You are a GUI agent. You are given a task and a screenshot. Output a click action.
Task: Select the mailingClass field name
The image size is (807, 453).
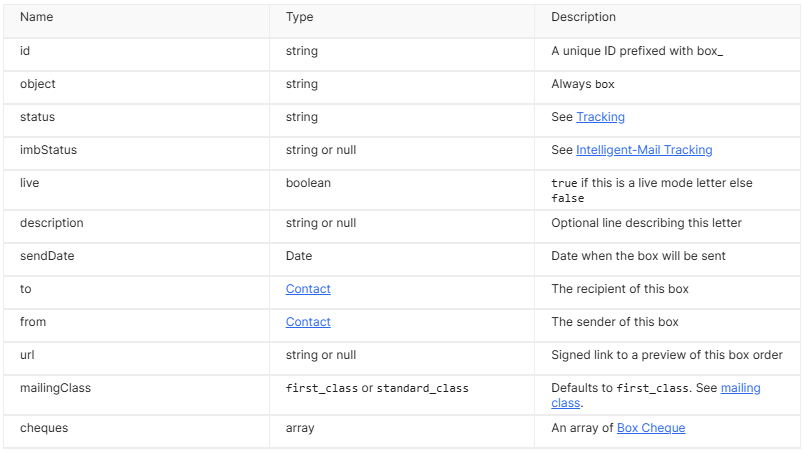(55, 388)
